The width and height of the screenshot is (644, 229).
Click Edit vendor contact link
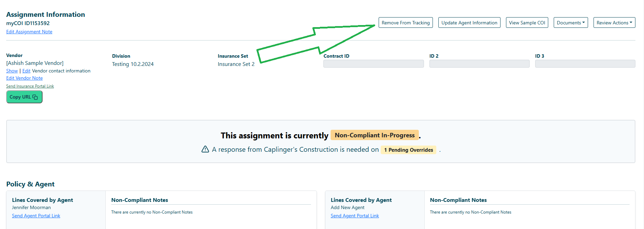coord(26,71)
